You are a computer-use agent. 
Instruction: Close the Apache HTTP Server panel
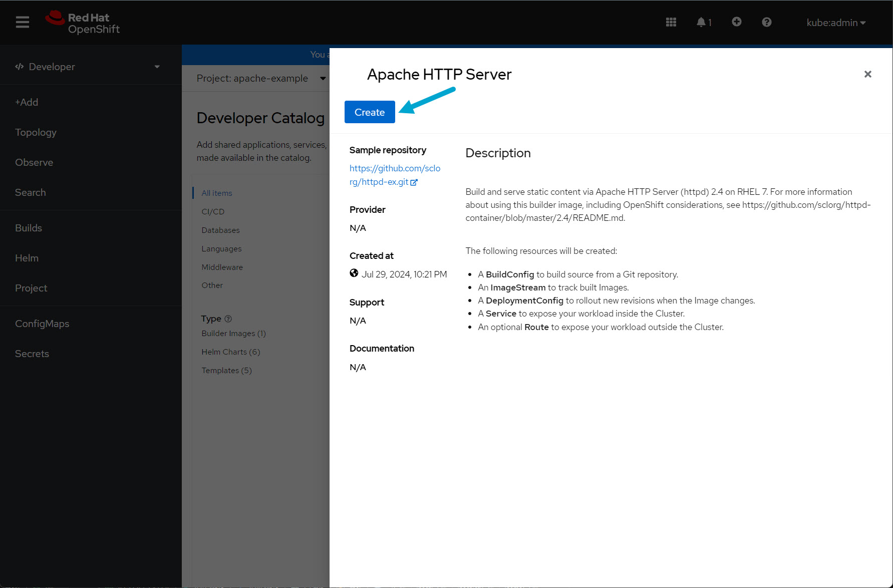[x=867, y=74]
